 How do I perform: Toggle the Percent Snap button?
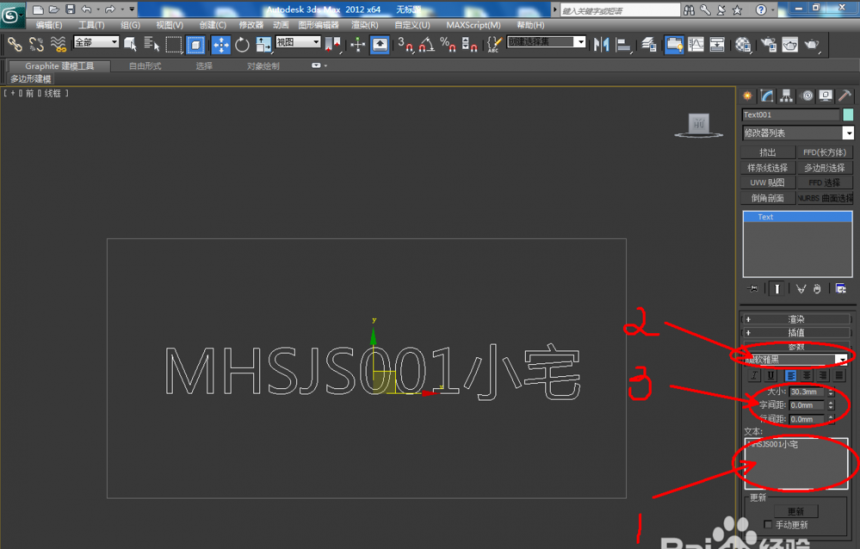(448, 44)
